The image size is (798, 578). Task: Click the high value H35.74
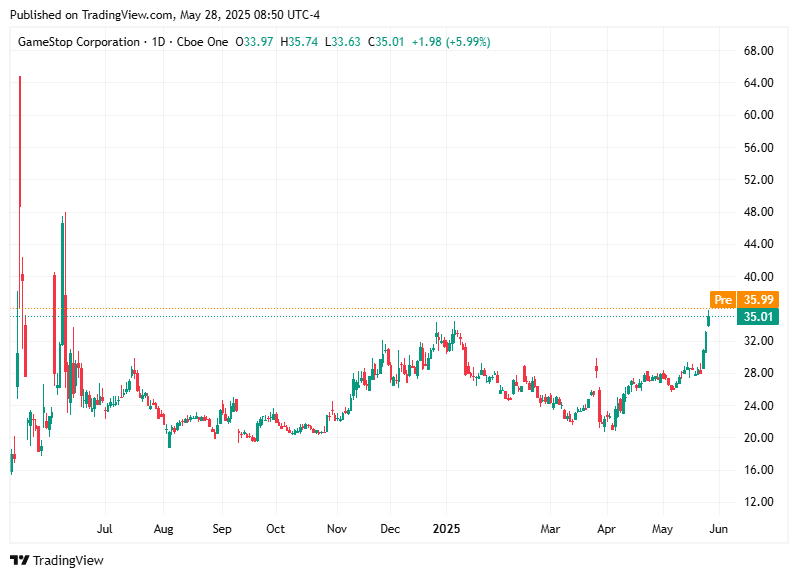[x=299, y=42]
